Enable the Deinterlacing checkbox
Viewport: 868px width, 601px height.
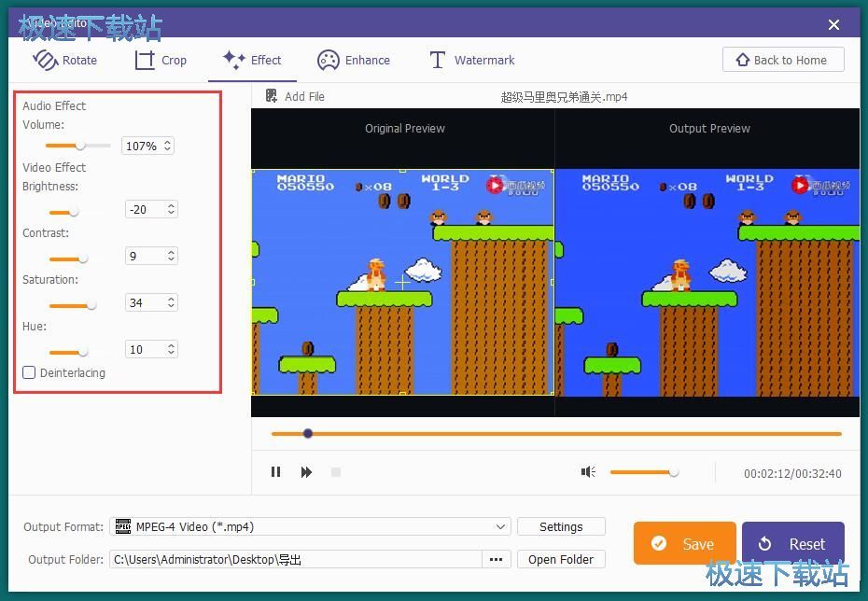coord(29,372)
